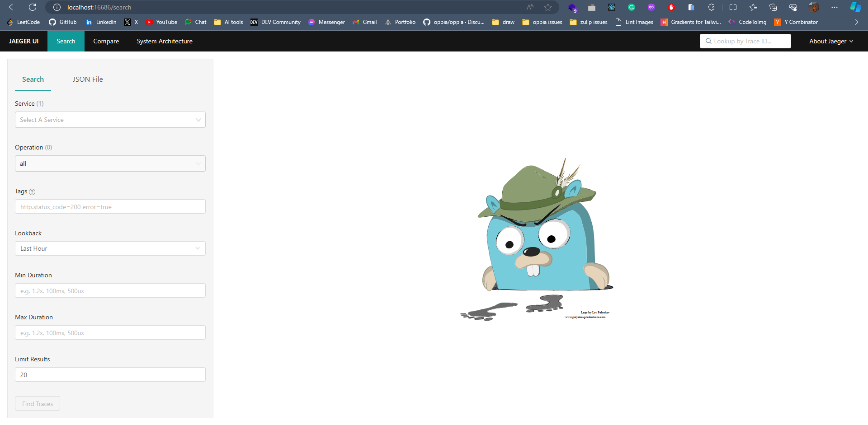Screen dimensions: 868x425
Task: Go to Search in Jaeger top navigation
Action: point(66,41)
